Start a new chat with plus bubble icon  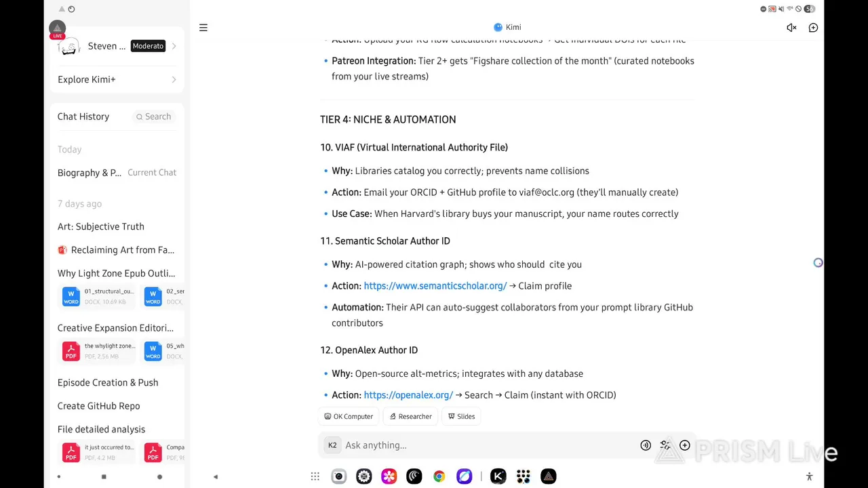[813, 28]
